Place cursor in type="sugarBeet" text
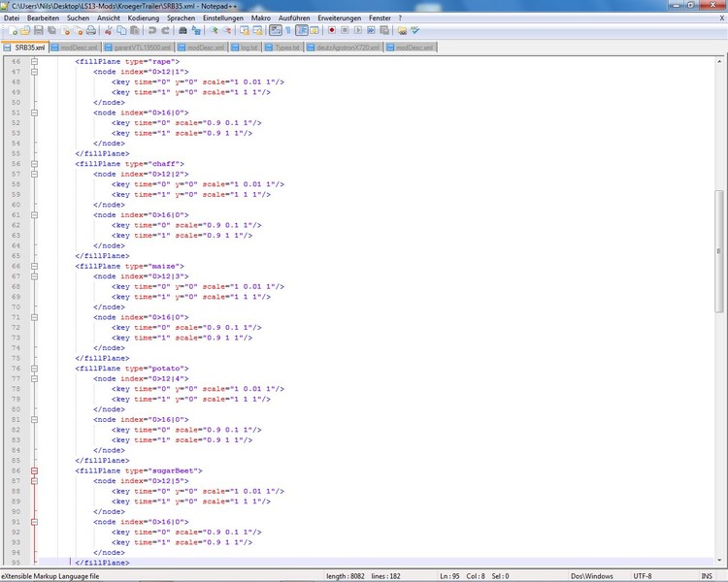This screenshot has height=582, width=728. pyautogui.click(x=161, y=470)
